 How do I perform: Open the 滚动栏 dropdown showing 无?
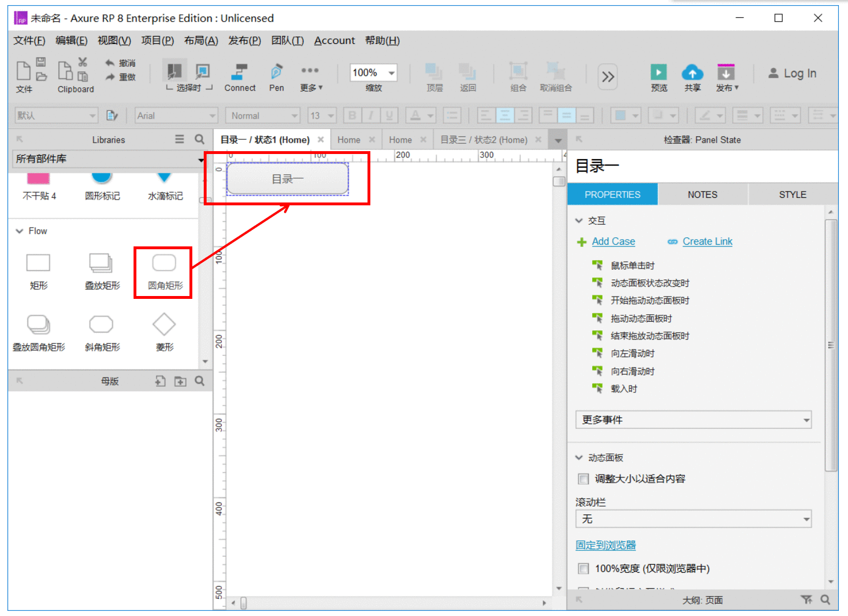693,519
